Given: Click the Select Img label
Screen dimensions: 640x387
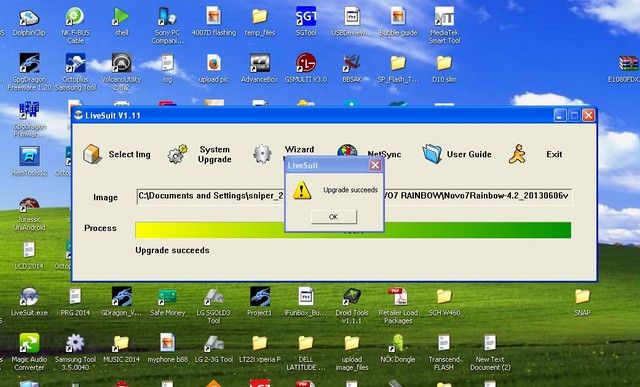Looking at the screenshot, I should click(129, 154).
